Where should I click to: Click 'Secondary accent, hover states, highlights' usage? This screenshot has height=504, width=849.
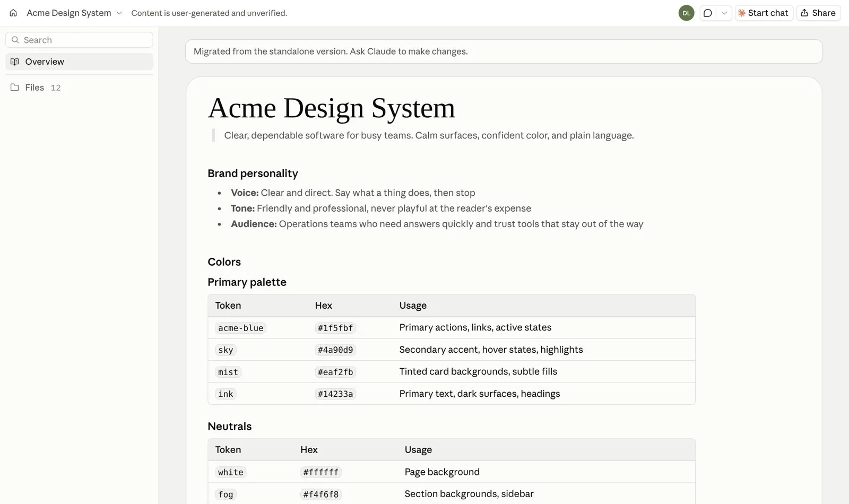[x=491, y=350]
